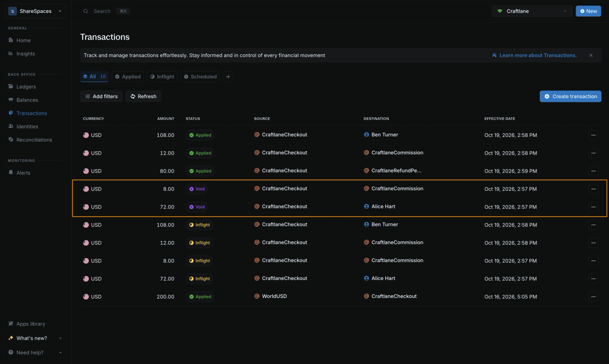Add a new transactions view tab
This screenshot has height=364, width=609.
tap(228, 77)
